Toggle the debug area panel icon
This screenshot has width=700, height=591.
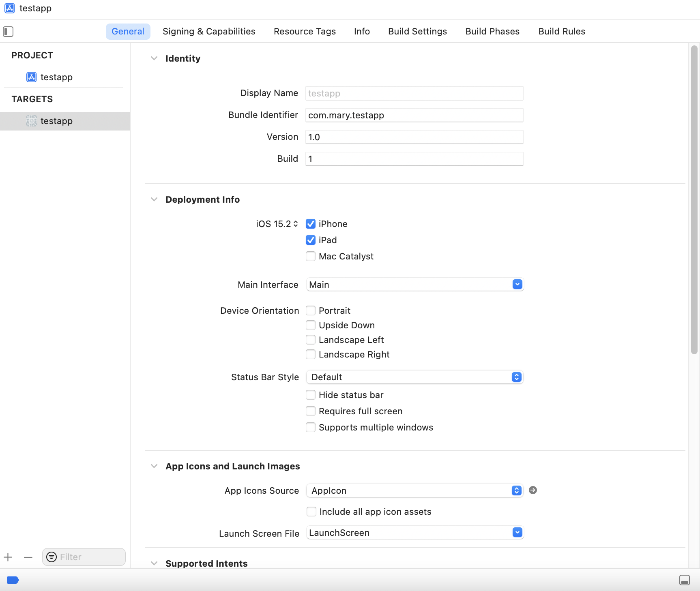point(685,580)
